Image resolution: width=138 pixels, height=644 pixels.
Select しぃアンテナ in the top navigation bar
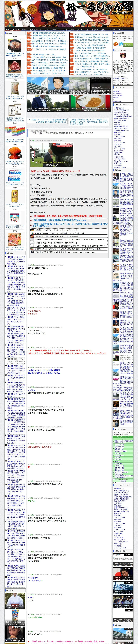[52, 30]
